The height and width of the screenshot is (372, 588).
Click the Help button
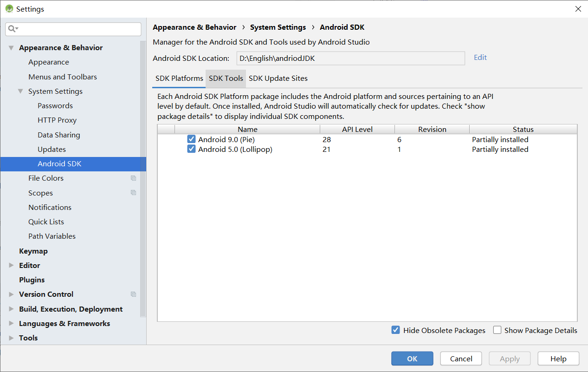pos(558,359)
